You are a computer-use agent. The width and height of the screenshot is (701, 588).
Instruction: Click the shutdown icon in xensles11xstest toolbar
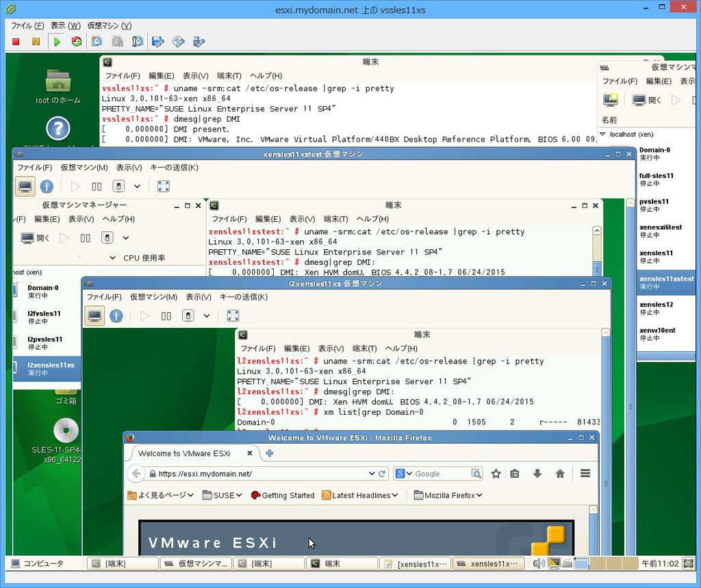point(118,186)
